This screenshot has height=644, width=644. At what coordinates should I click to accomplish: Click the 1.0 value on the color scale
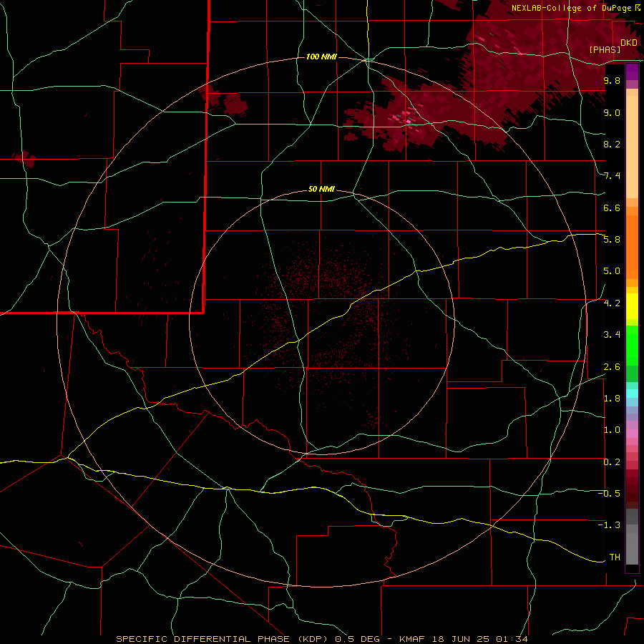[612, 430]
